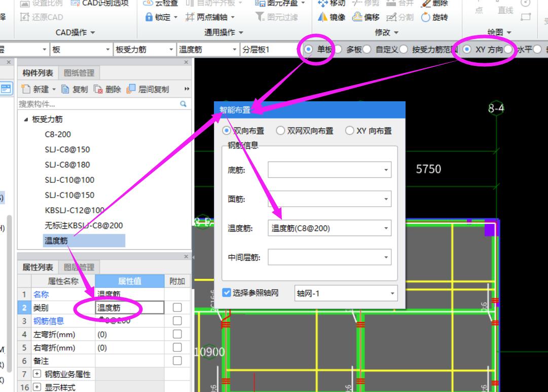Close the 属性列表 panel

pos(186,257)
